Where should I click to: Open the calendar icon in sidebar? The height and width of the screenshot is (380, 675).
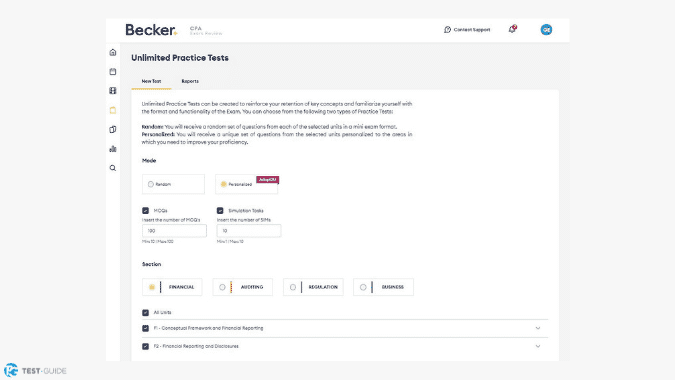click(x=113, y=71)
